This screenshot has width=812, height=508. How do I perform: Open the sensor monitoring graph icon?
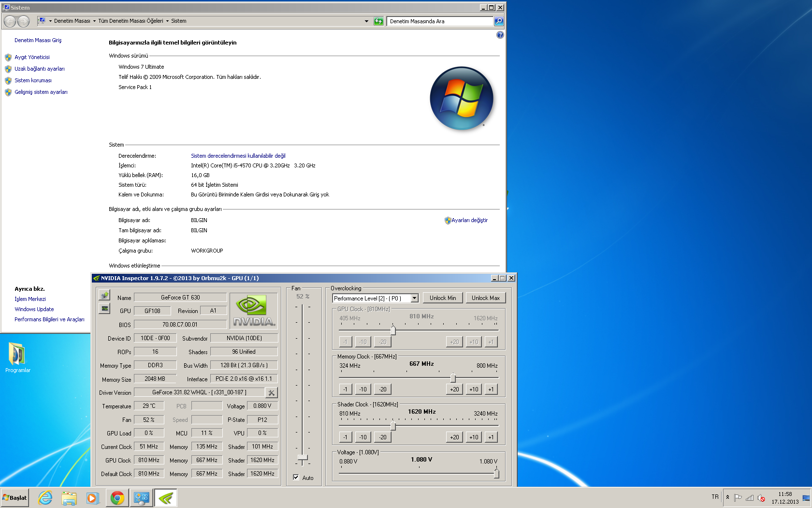(x=104, y=309)
